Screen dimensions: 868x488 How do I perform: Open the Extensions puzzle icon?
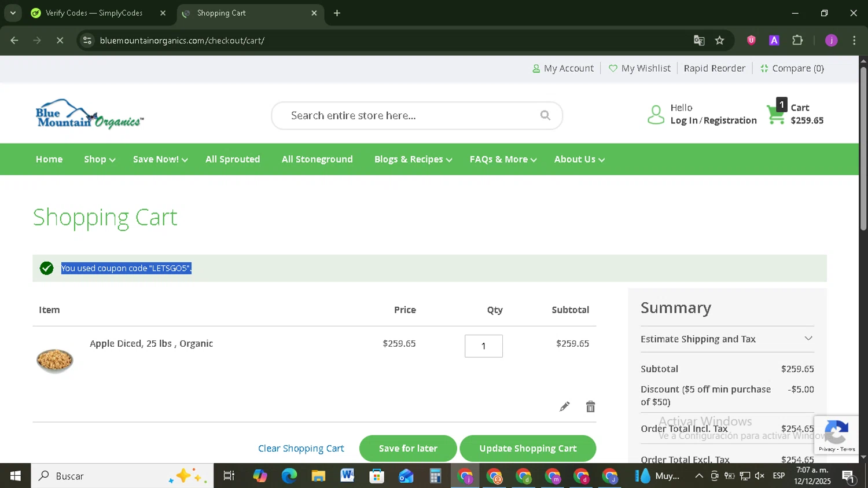tap(797, 41)
